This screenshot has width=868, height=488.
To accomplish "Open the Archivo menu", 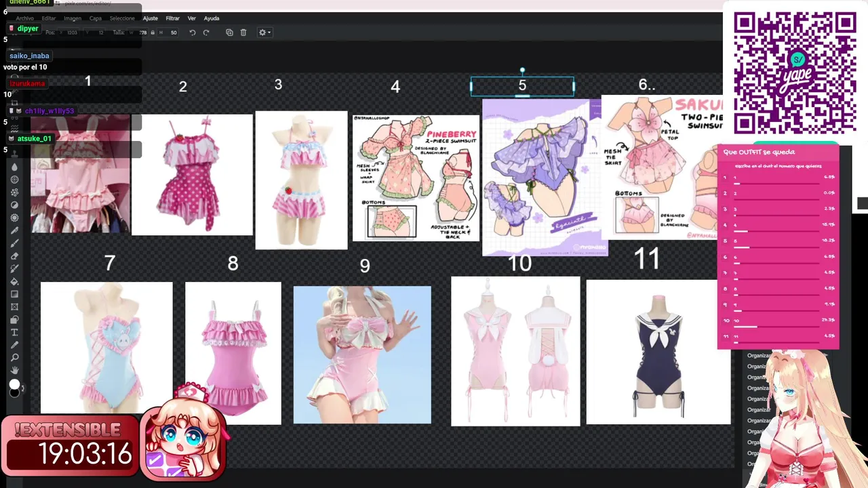I will coord(24,18).
